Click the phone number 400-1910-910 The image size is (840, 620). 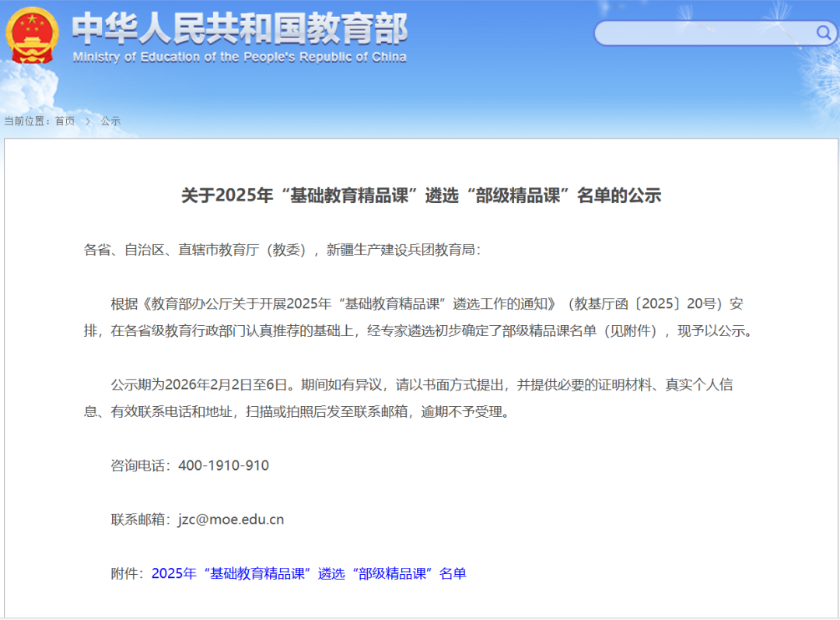(223, 466)
